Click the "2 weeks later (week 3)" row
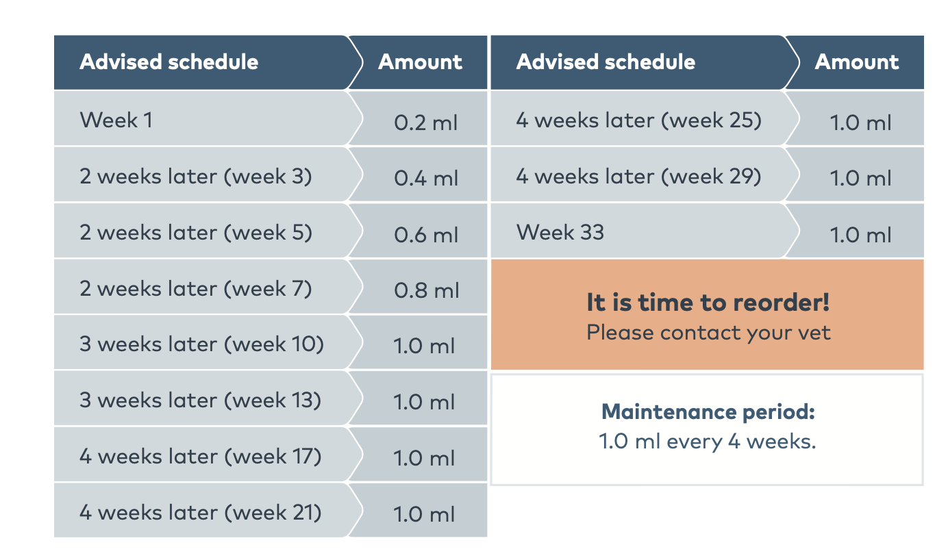 [x=195, y=177]
